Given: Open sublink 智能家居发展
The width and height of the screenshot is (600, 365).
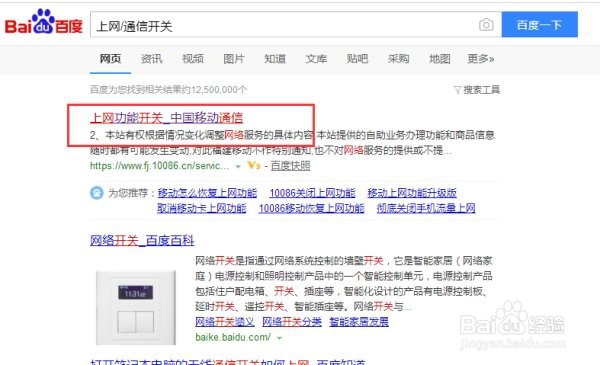Looking at the screenshot, I should [x=359, y=322].
